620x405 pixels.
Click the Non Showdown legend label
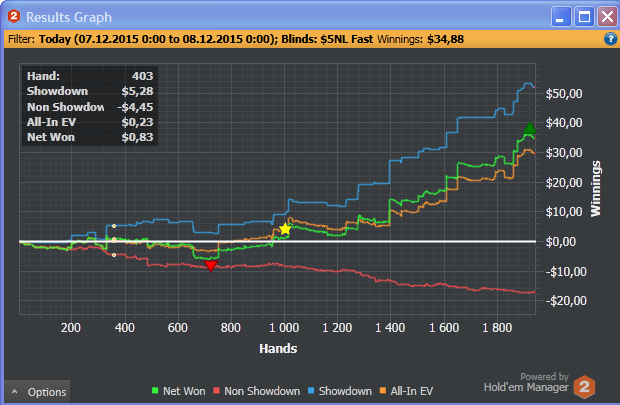click(x=262, y=391)
